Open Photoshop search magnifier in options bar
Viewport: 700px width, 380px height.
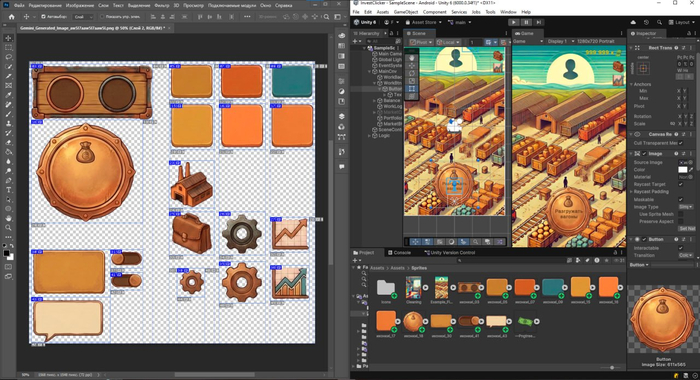point(326,17)
